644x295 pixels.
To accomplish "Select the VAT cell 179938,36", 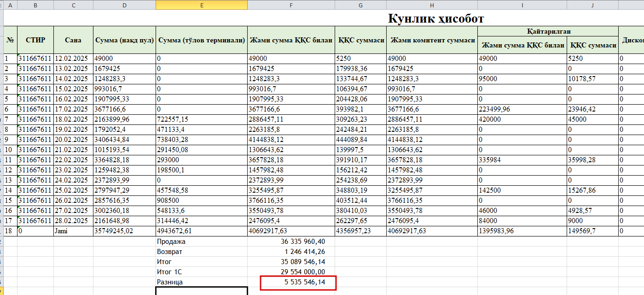I will click(x=360, y=69).
